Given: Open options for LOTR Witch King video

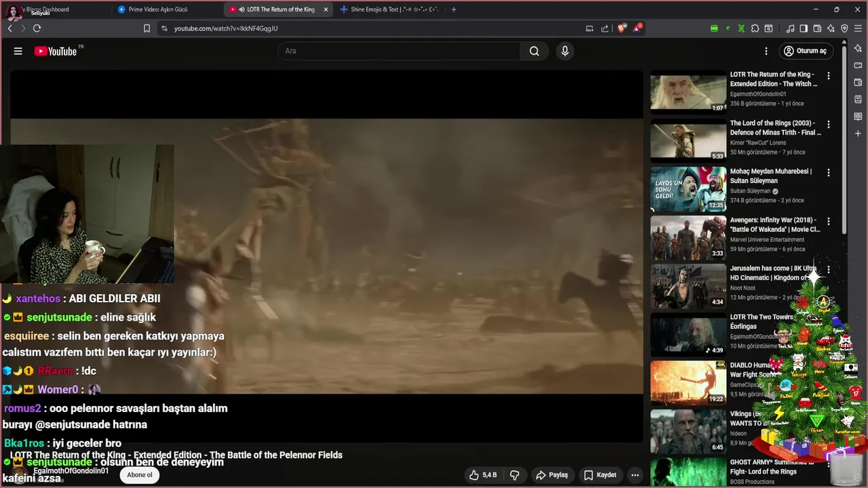Looking at the screenshot, I should [x=828, y=76].
